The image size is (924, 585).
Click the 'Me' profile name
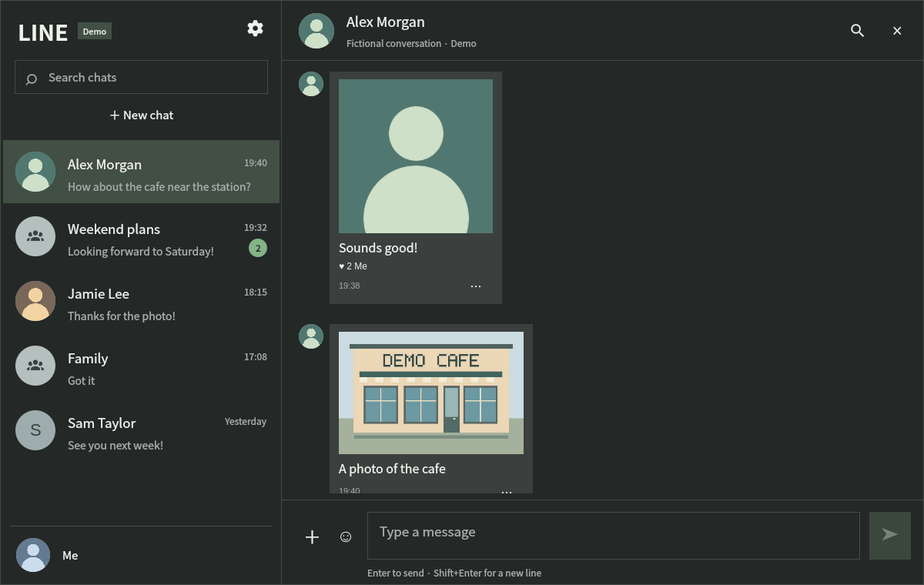70,556
